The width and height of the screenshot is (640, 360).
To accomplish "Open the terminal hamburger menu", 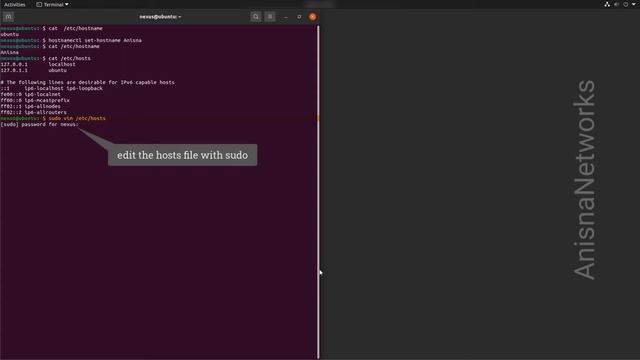I will tap(270, 17).
